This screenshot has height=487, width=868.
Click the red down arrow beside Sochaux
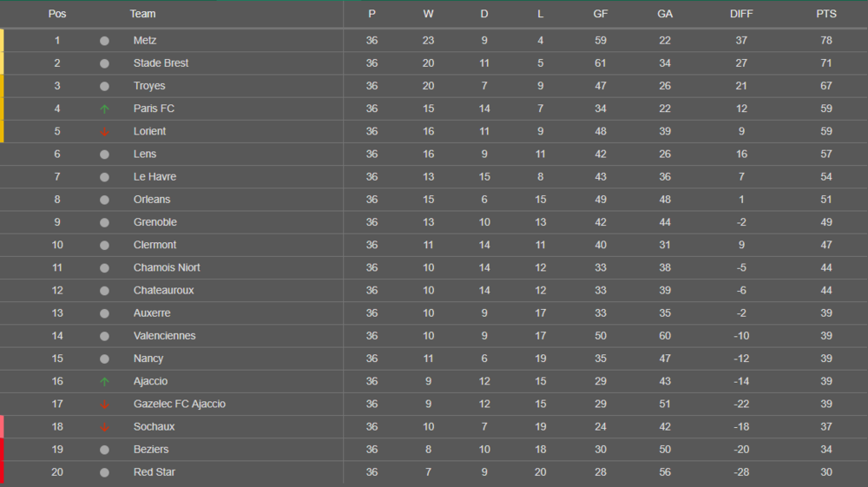coord(104,427)
